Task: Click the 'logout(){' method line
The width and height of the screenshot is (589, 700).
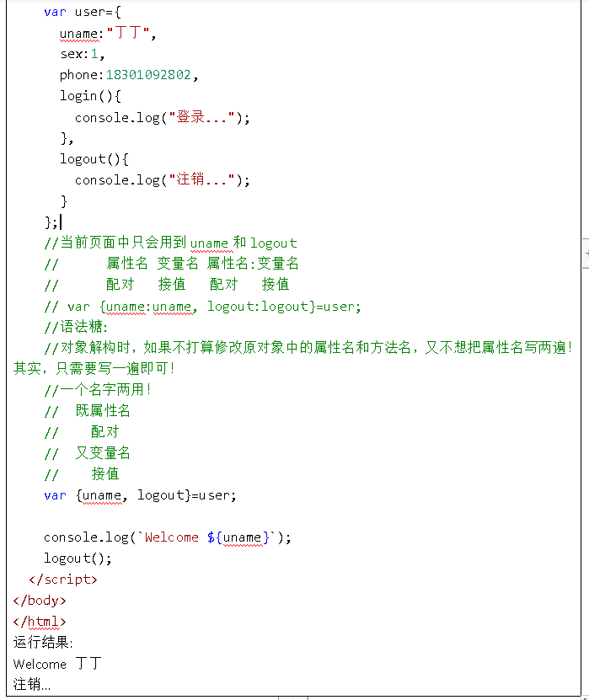Action: (94, 159)
